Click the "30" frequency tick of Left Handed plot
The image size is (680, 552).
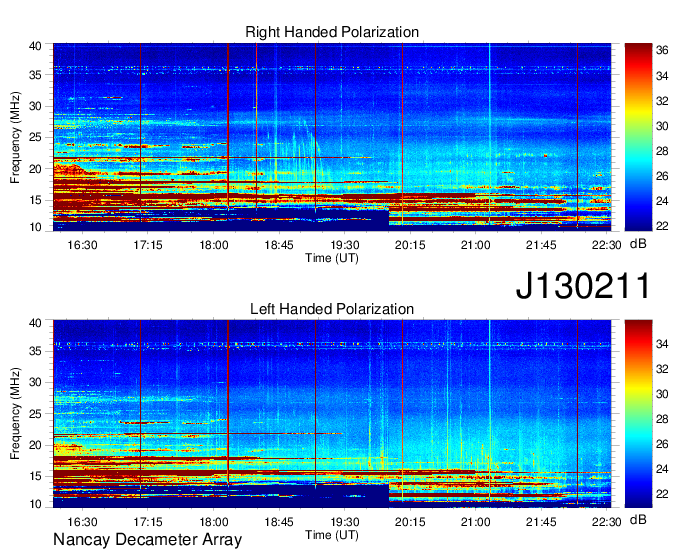click(x=35, y=382)
